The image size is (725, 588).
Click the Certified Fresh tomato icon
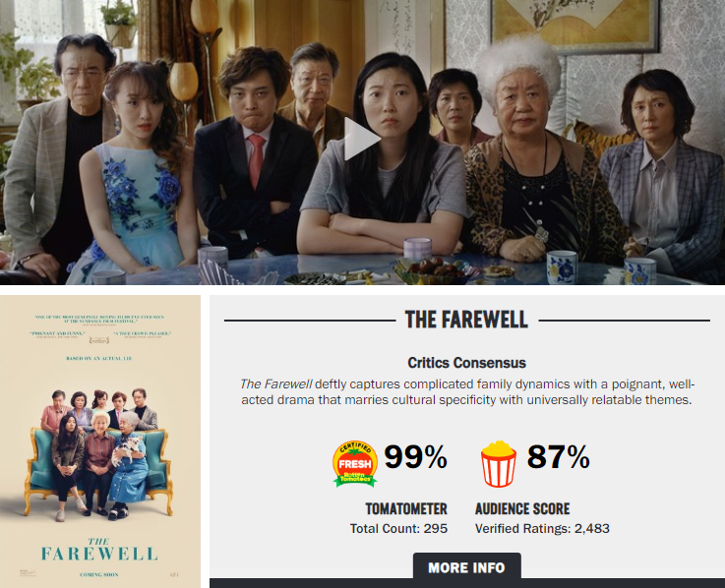[355, 464]
